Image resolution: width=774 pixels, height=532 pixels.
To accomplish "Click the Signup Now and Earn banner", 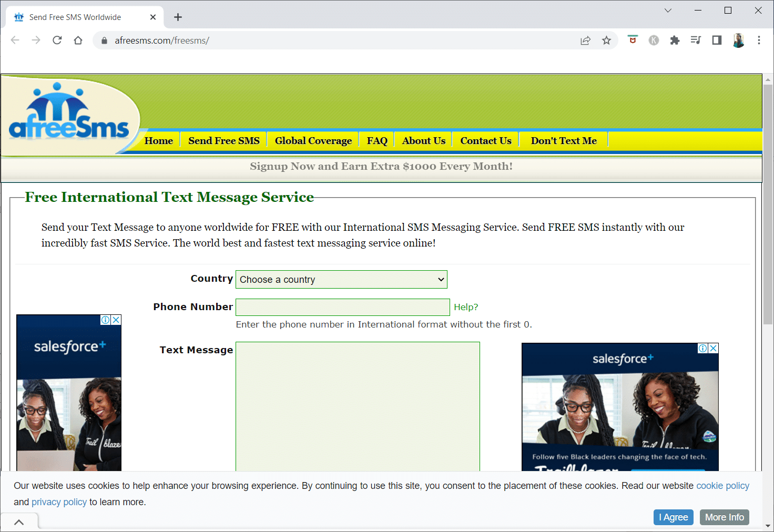I will click(x=381, y=166).
